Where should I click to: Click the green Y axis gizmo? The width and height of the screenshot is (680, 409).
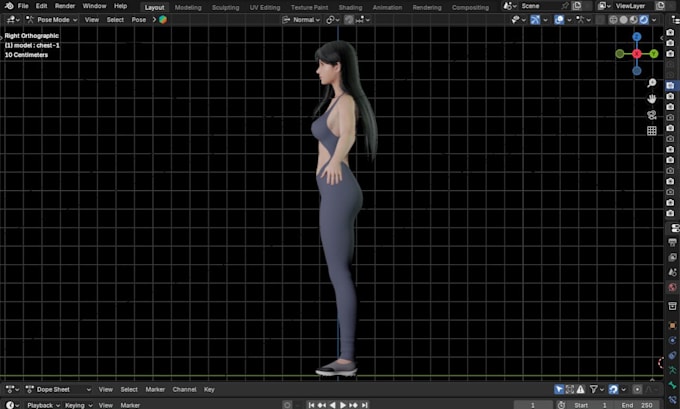click(654, 54)
